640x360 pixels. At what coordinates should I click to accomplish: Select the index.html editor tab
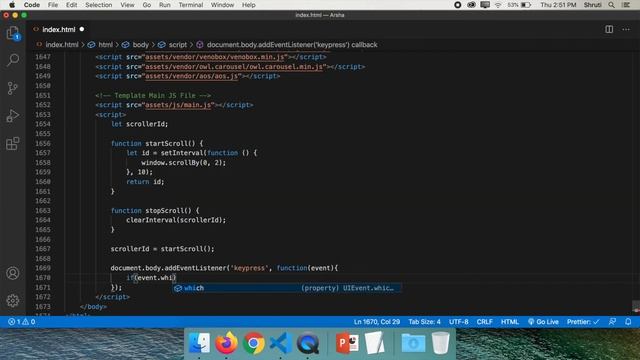click(58, 29)
